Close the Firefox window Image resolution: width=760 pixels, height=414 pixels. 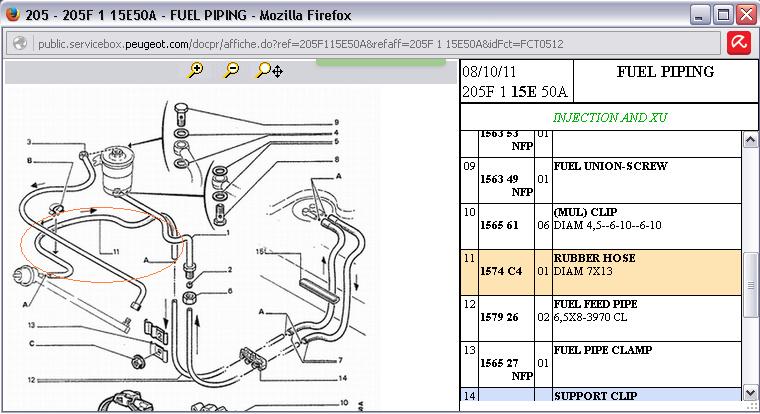tap(747, 15)
